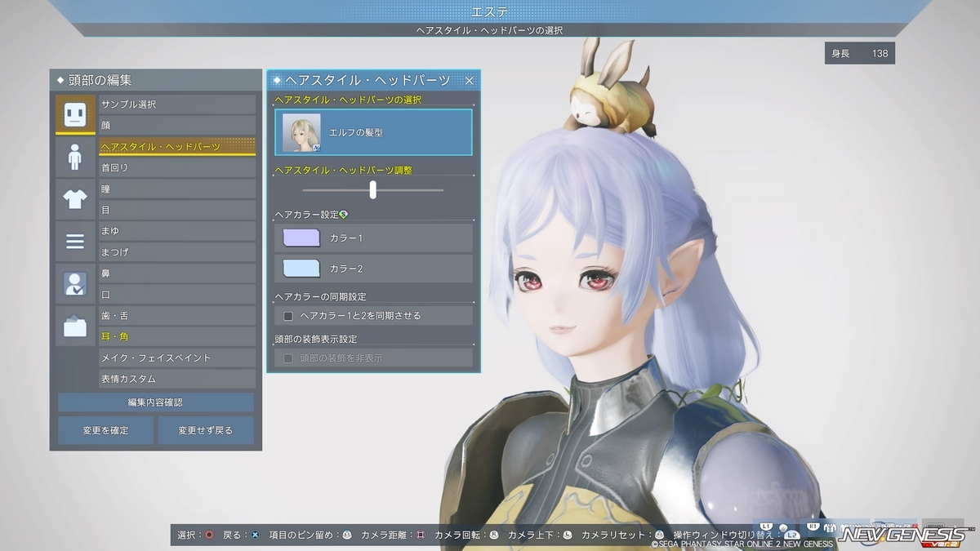Select 耳・角 menu item
980x551 pixels.
click(177, 336)
